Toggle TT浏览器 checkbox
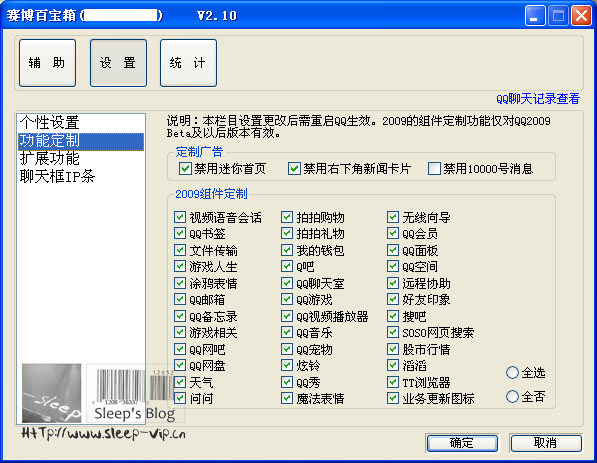Screen dimensions: 597x463 393,382
